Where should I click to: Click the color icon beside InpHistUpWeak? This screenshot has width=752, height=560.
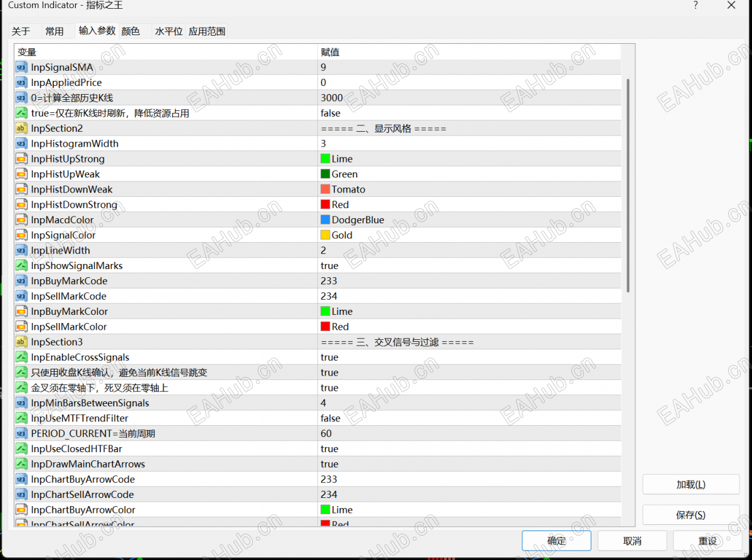pos(21,174)
